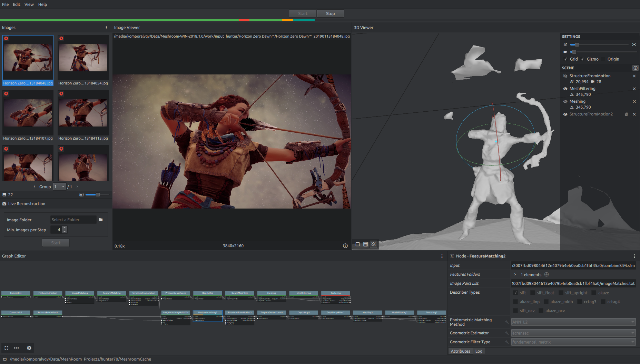Switch to the Attributes tab
This screenshot has height=364, width=640.
[x=460, y=351]
